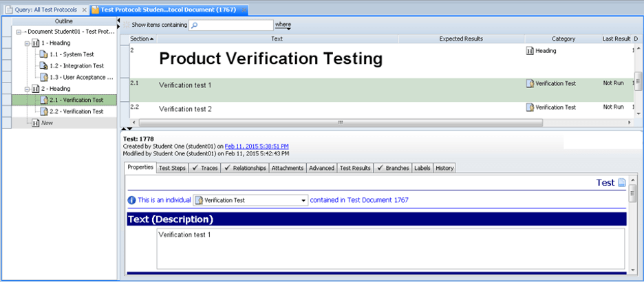Viewport: 644px width, 282px height.
Task: Click the table's horizontal scrollbar thumb
Action: pos(341,122)
